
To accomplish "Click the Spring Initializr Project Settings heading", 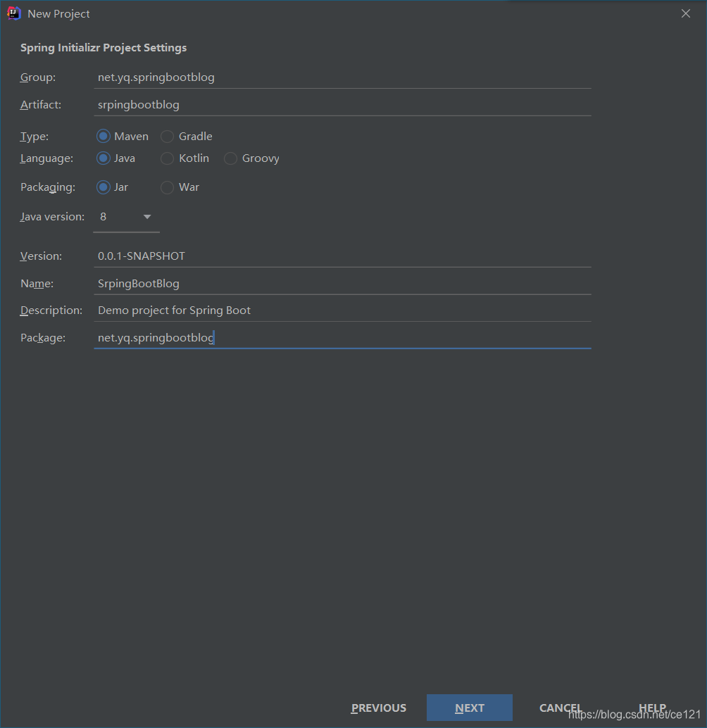I will [103, 48].
